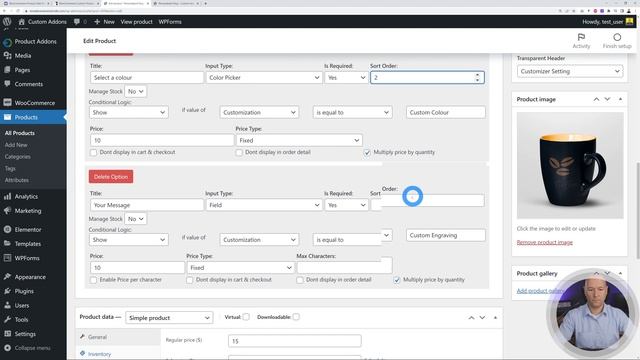Viewport: 640px width, 360px height.
Task: Open Categories submenu item
Action: [x=18, y=157]
